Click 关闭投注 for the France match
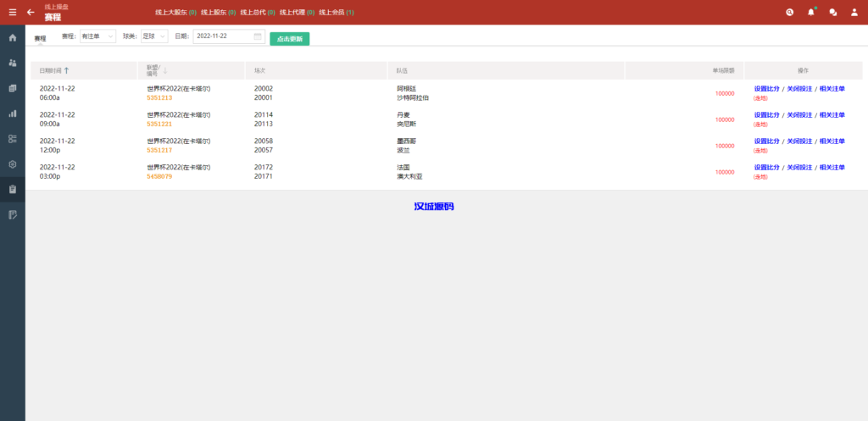This screenshot has width=868, height=421. pyautogui.click(x=798, y=168)
